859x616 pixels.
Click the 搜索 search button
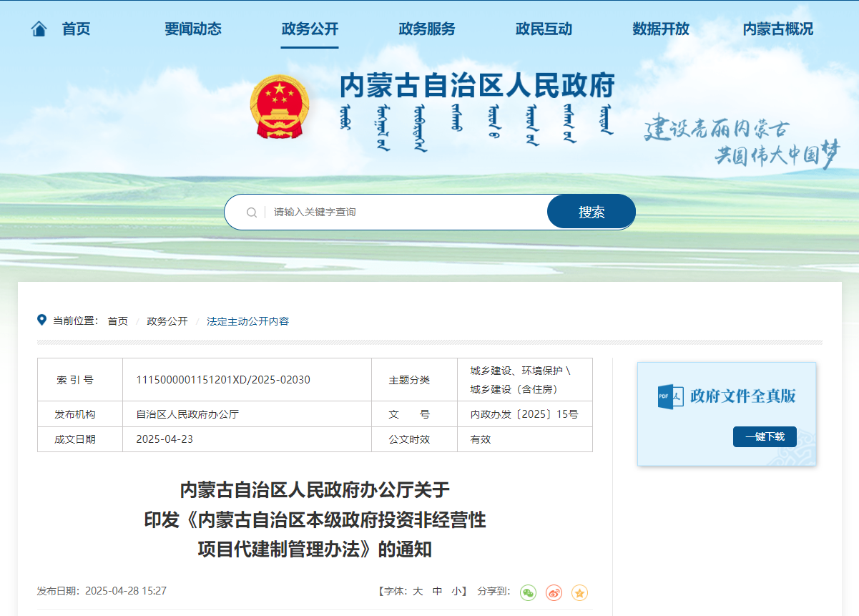coord(592,212)
